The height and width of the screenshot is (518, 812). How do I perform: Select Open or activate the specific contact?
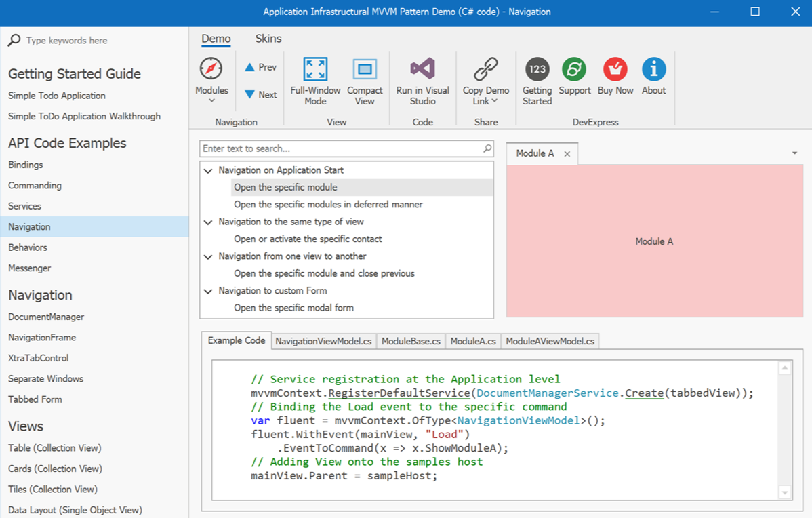coord(361,239)
